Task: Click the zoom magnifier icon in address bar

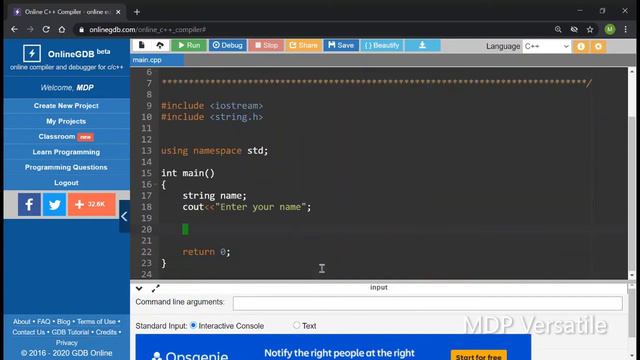Action: coord(558,29)
